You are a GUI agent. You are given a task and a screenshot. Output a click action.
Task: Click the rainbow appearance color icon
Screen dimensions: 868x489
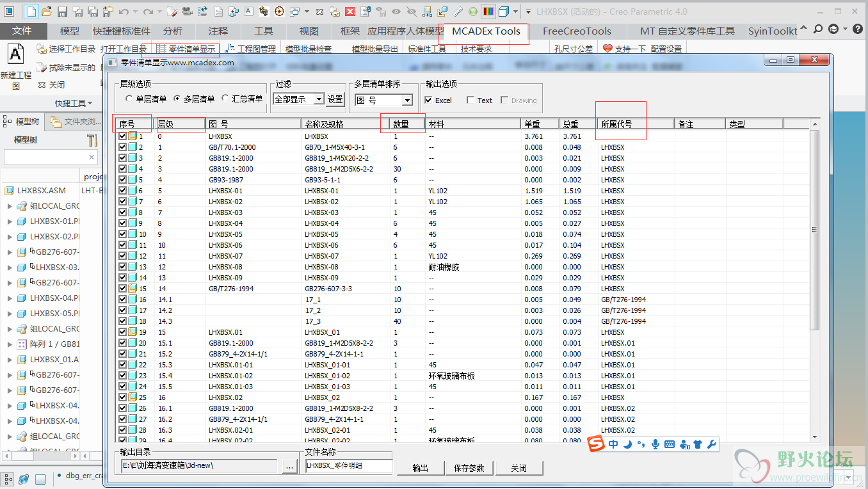(x=488, y=12)
